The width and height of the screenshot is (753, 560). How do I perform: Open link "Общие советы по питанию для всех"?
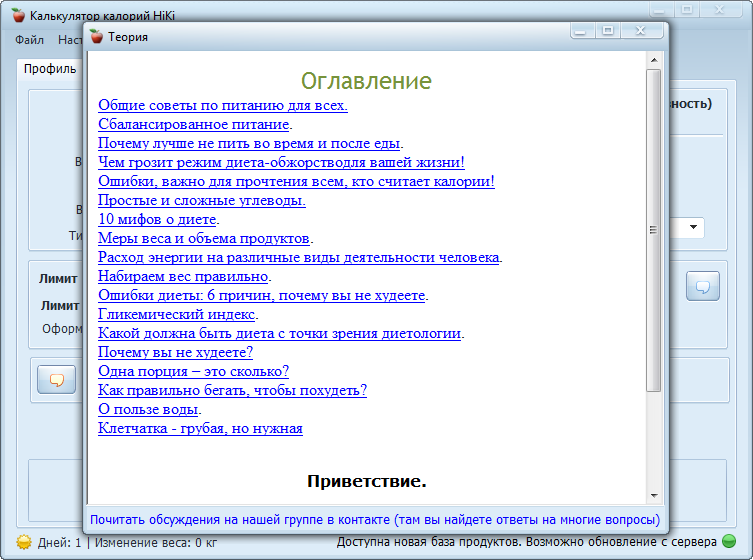(x=223, y=105)
